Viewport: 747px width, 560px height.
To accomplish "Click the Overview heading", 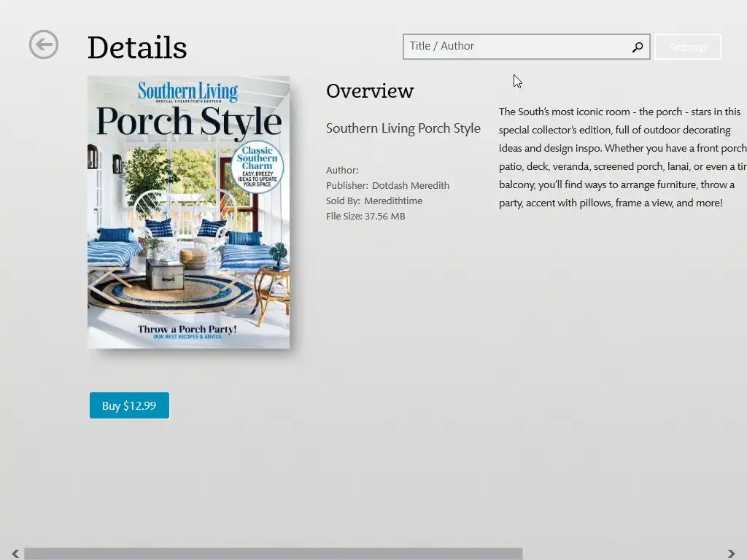I will (370, 91).
